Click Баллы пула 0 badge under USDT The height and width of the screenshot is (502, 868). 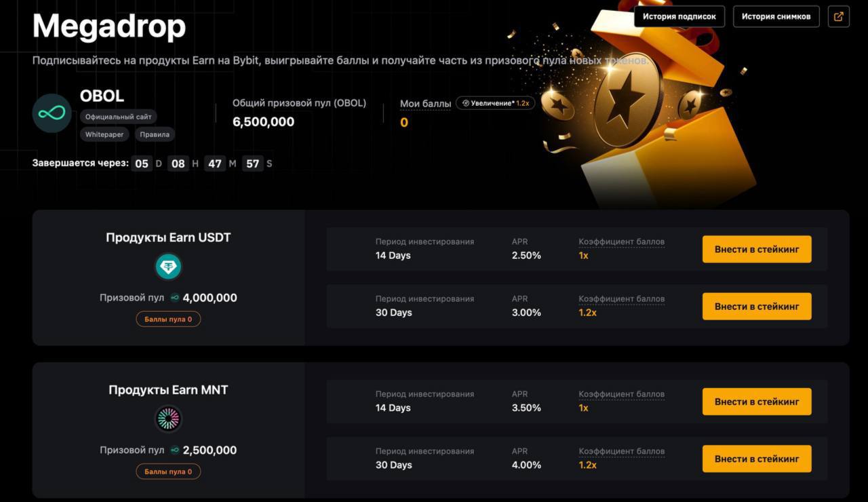[x=168, y=319]
